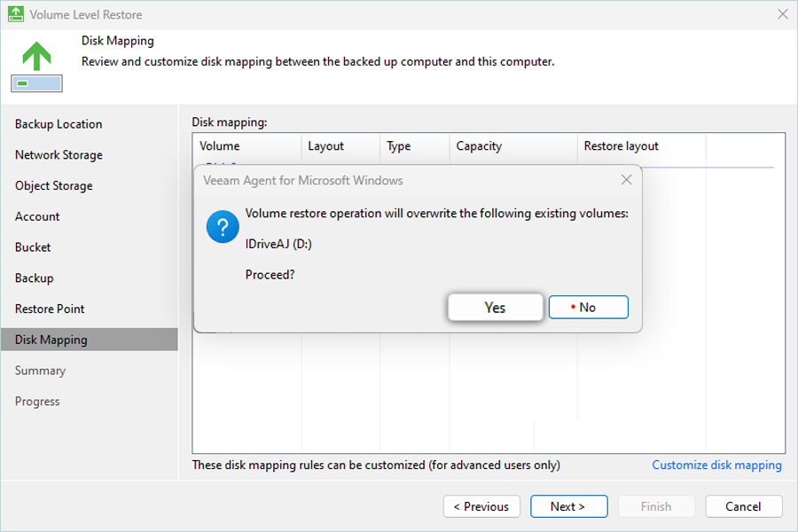Viewport: 798px width, 532px height.
Task: Cancel the Volume Level Restore wizard
Action: [x=744, y=506]
